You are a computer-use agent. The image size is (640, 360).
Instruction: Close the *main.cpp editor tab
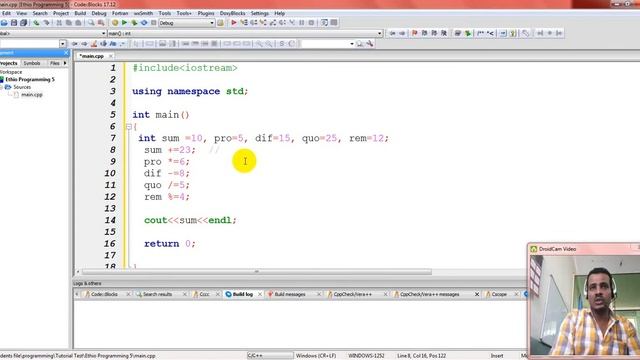(111, 56)
